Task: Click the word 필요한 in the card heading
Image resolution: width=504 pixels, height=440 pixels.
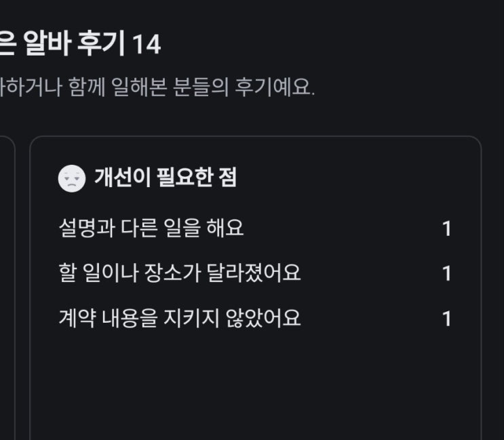Action: coord(185,178)
